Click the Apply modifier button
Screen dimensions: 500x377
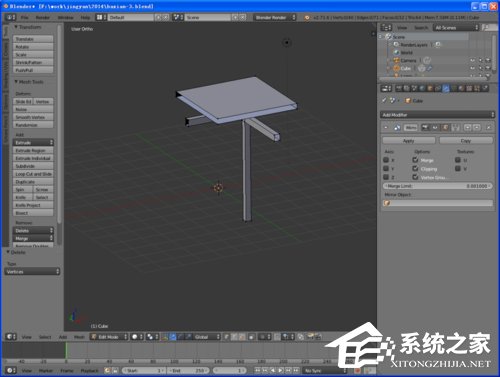[x=409, y=141]
